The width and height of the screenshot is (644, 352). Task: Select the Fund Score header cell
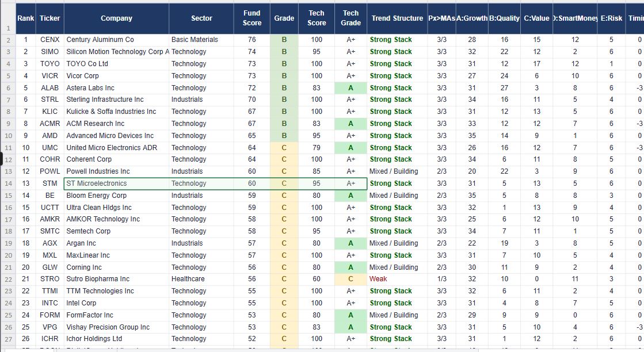251,18
